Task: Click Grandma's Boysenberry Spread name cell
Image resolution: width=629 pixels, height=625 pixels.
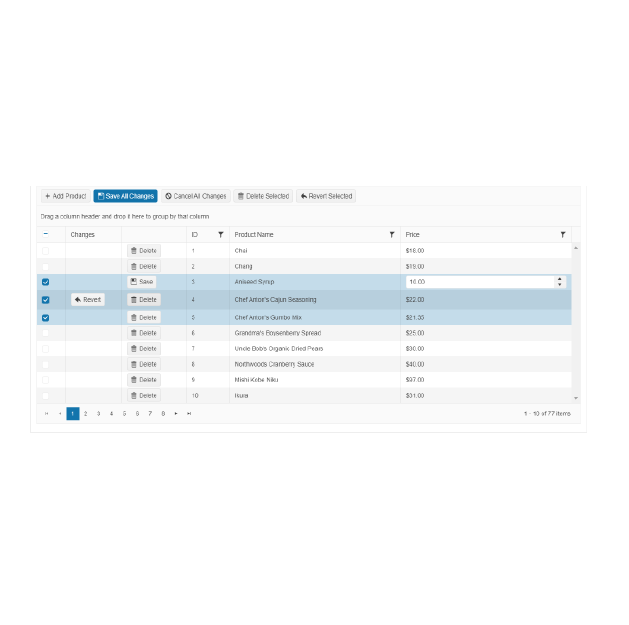Action: click(315, 333)
